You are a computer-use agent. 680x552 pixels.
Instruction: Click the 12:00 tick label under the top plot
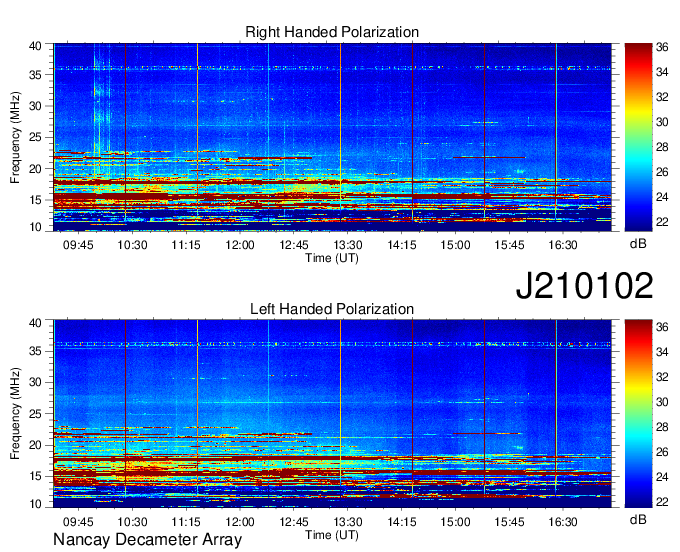(x=240, y=245)
